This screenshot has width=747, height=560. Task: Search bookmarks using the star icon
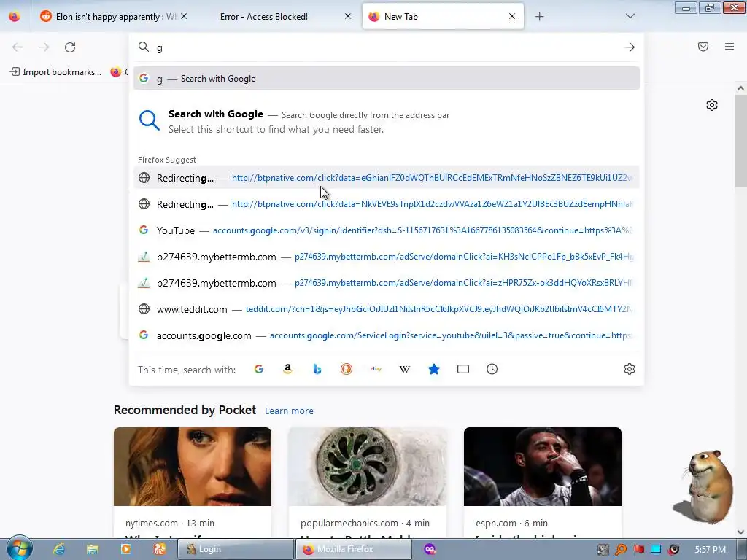click(x=433, y=369)
